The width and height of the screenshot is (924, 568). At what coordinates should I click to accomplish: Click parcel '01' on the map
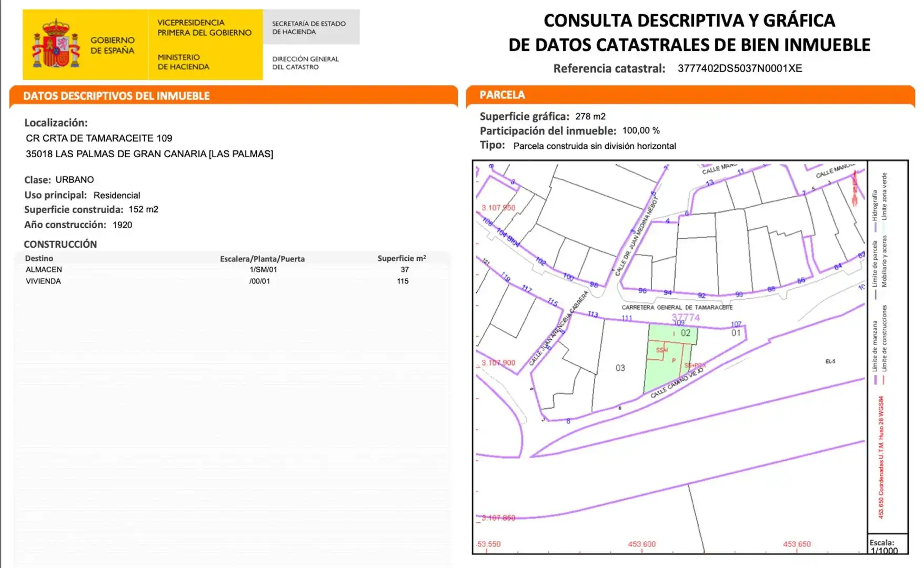pos(736,333)
